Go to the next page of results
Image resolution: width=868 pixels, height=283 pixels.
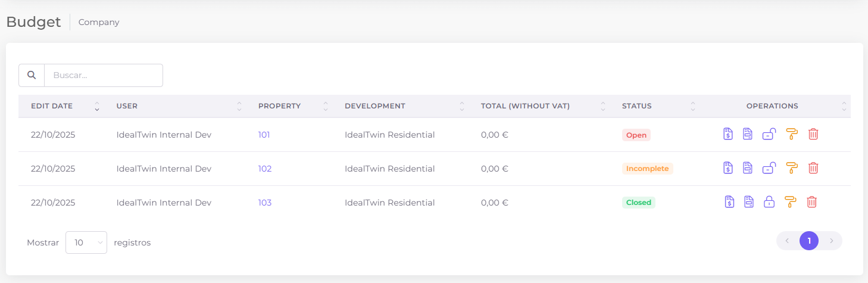(x=831, y=241)
